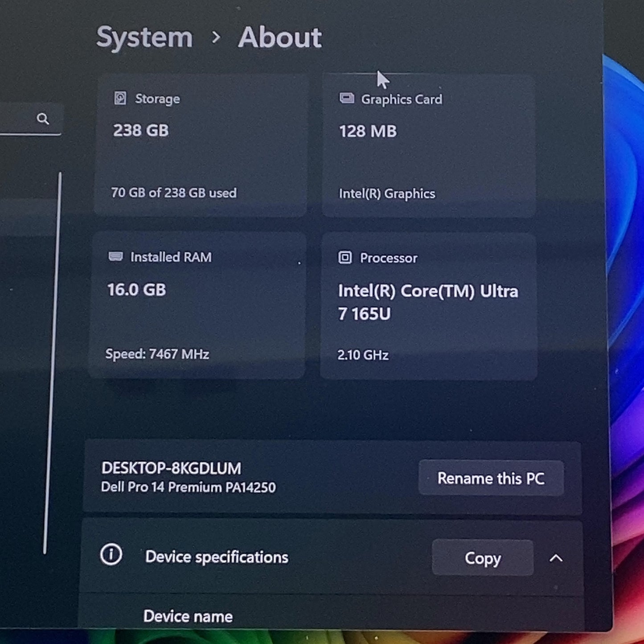Click the Device specifications info icon
This screenshot has width=644, height=644.
coord(111,555)
